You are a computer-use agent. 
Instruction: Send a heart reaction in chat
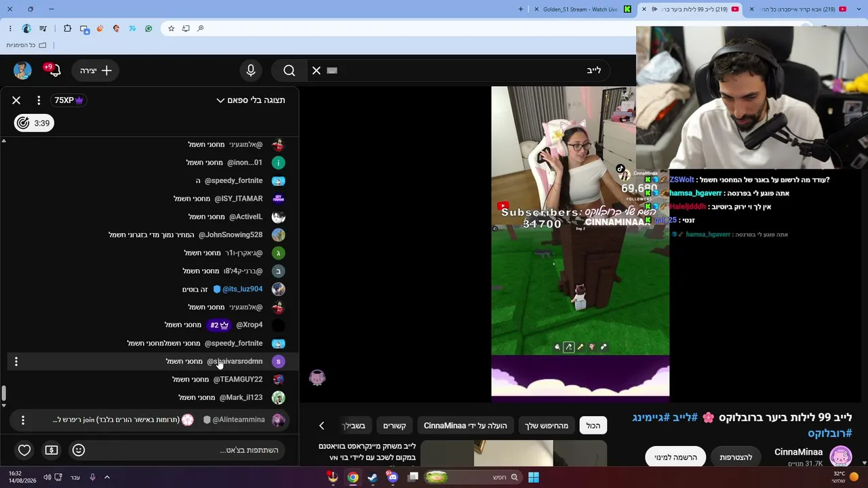click(24, 450)
